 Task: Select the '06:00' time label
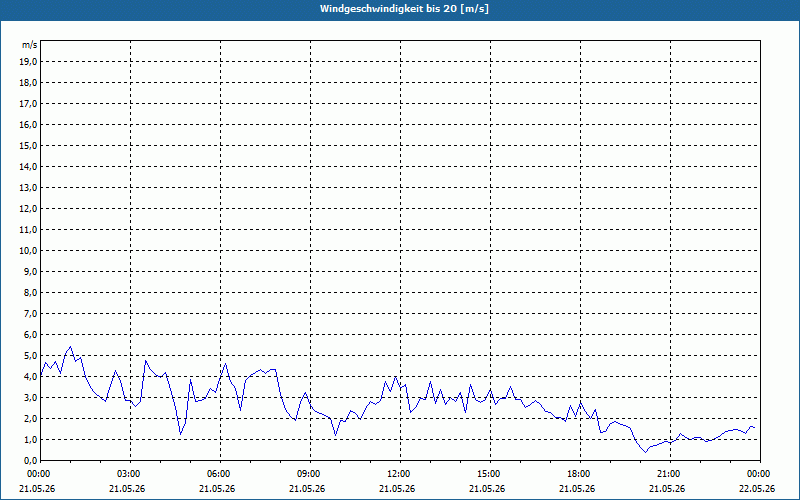click(x=220, y=474)
